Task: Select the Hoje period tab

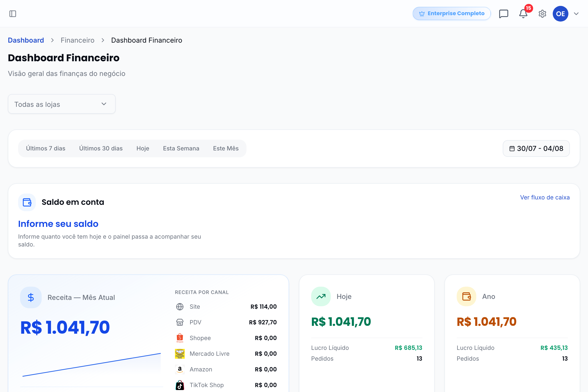Action: point(143,148)
